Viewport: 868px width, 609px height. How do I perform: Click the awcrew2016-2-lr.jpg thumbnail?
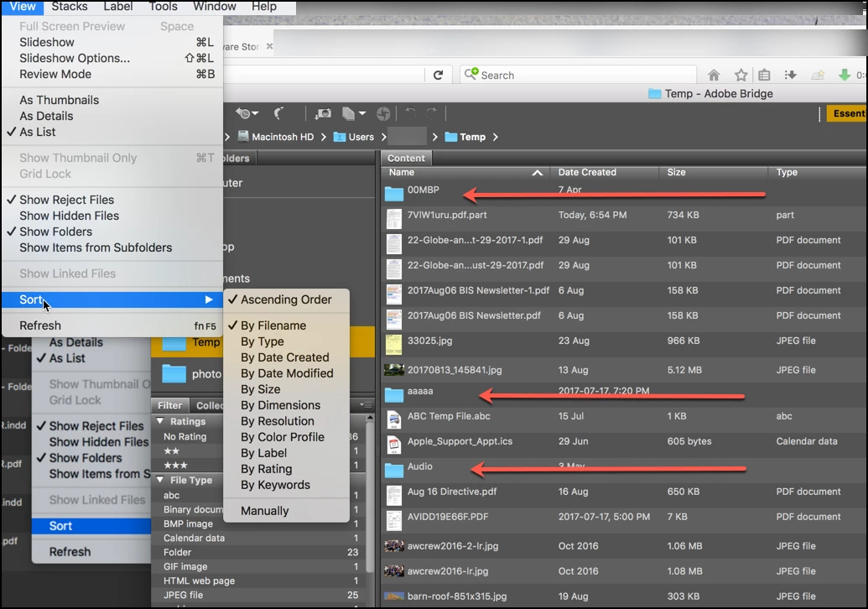click(394, 546)
